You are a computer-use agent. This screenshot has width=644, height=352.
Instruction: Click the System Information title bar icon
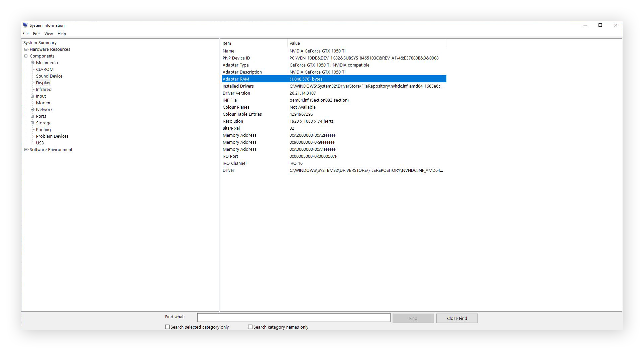click(x=25, y=25)
